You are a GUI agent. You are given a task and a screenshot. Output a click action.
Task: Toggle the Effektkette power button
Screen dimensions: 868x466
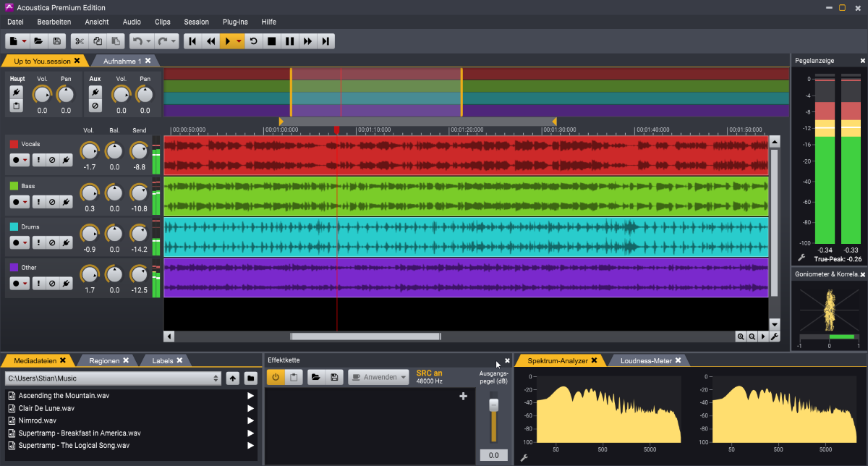(275, 377)
